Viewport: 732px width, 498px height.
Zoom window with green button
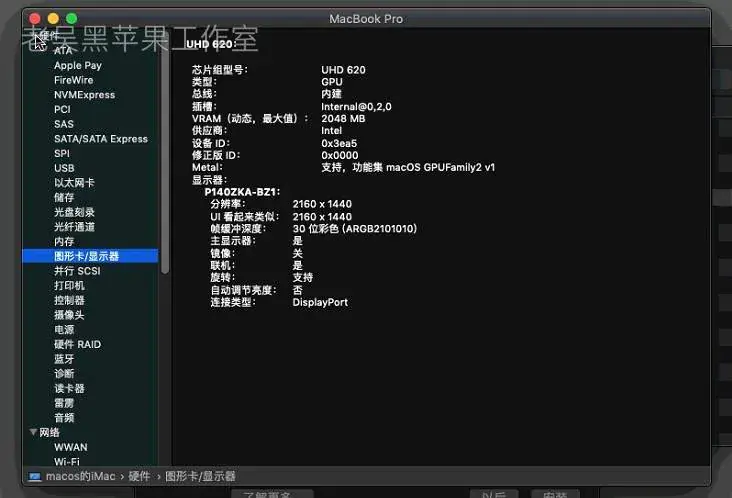[71, 18]
